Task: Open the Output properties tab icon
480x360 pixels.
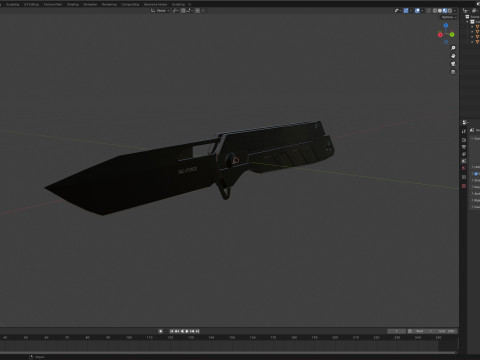Action: tap(464, 147)
